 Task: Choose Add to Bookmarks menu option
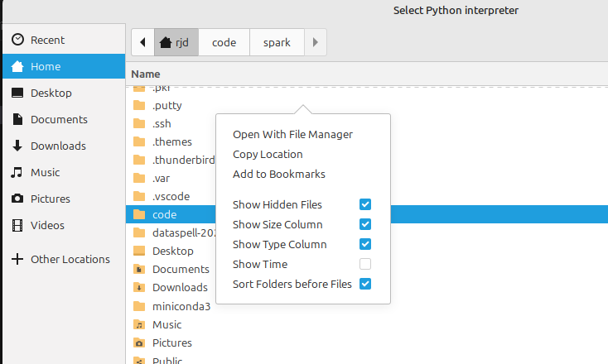278,174
